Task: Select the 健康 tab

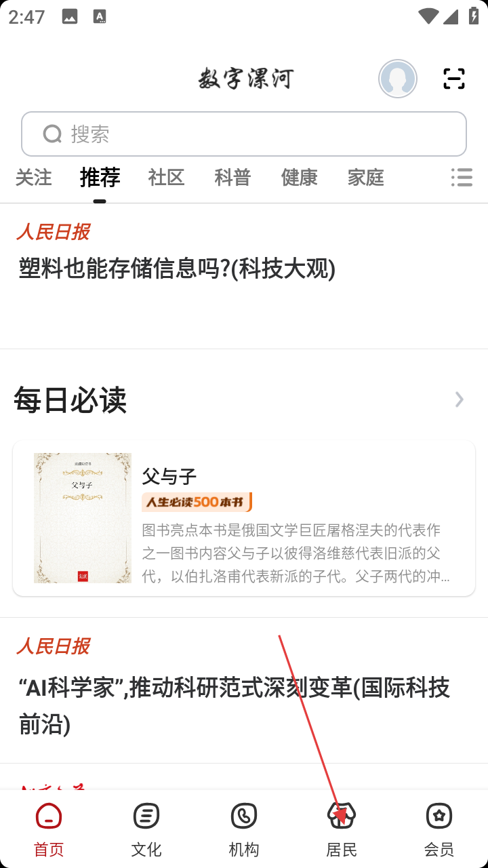Action: (299, 178)
